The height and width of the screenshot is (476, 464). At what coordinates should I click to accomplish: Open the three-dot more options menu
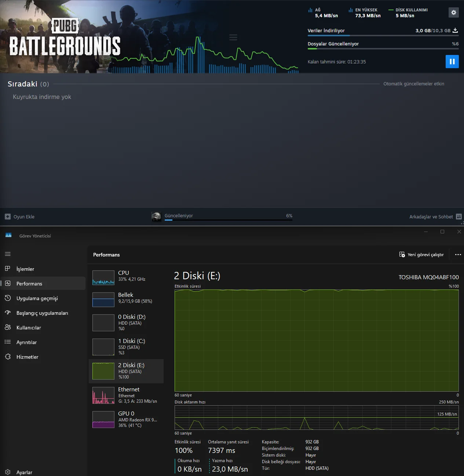458,255
